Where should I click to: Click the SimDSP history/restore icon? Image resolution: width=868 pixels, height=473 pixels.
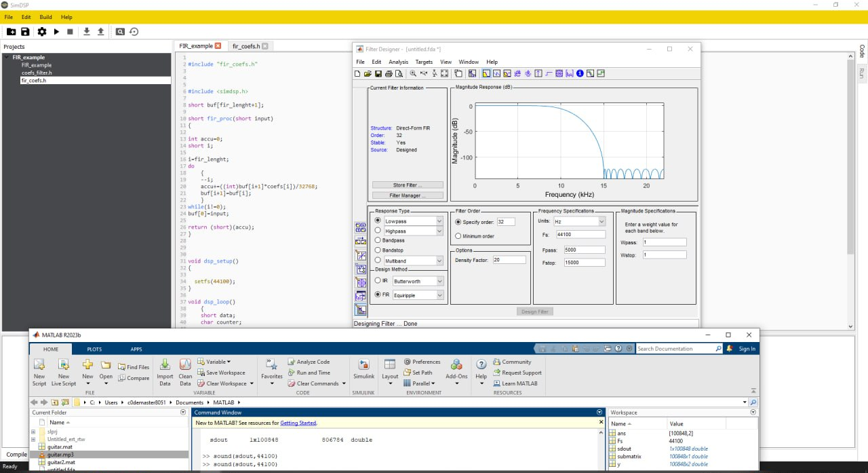(134, 32)
